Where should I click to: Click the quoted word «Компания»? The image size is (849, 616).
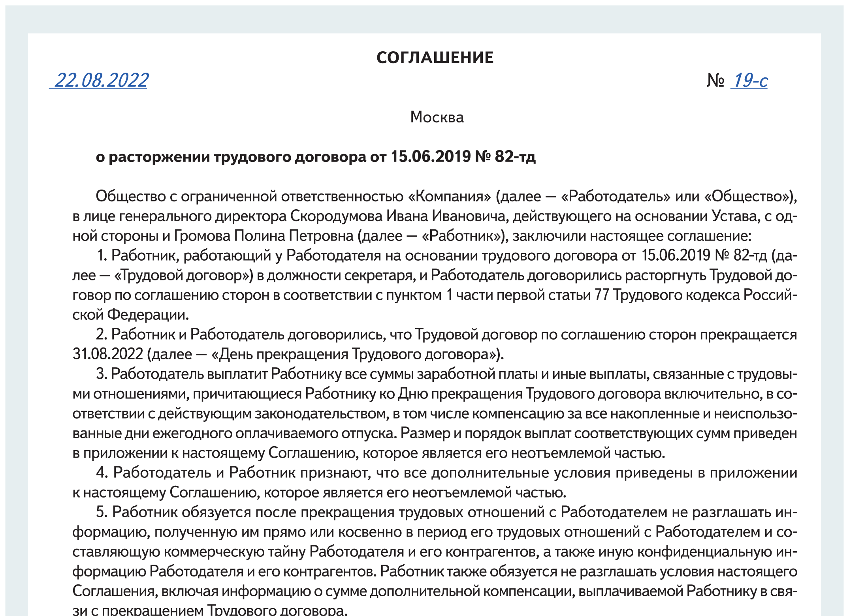[x=449, y=196]
